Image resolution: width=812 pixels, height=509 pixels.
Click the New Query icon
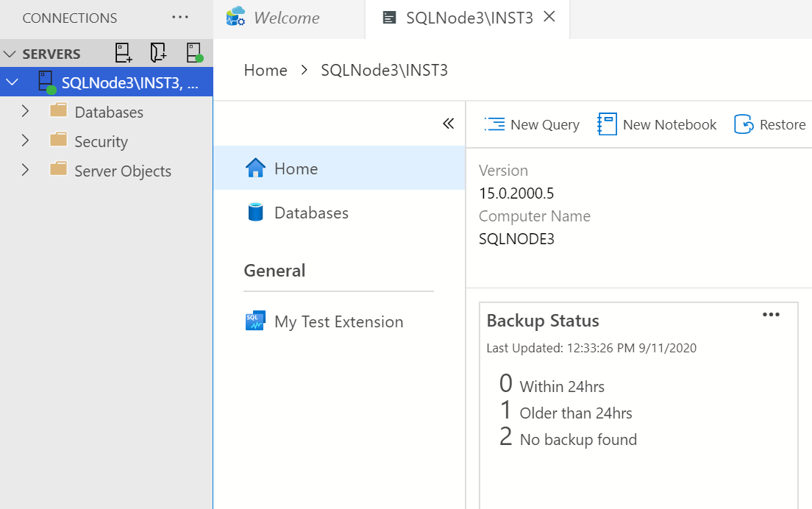(x=494, y=124)
